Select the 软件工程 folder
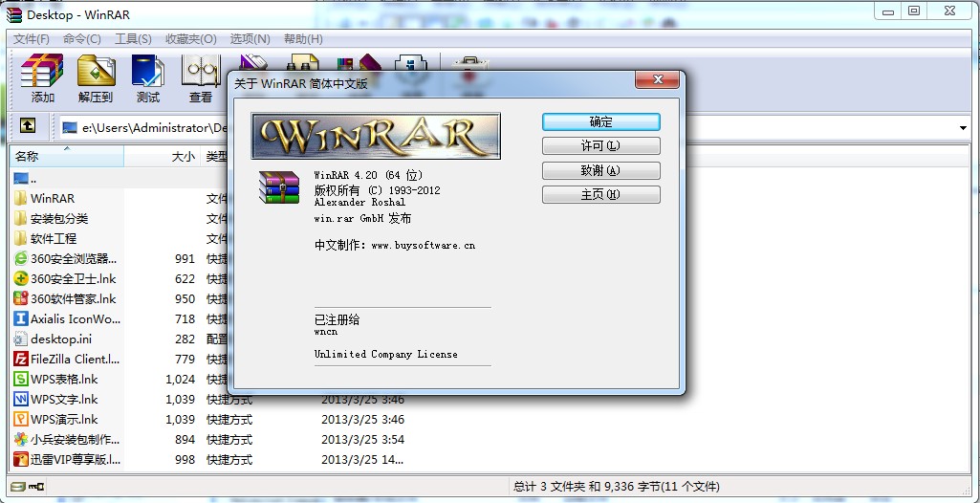The image size is (980, 503). 54,238
